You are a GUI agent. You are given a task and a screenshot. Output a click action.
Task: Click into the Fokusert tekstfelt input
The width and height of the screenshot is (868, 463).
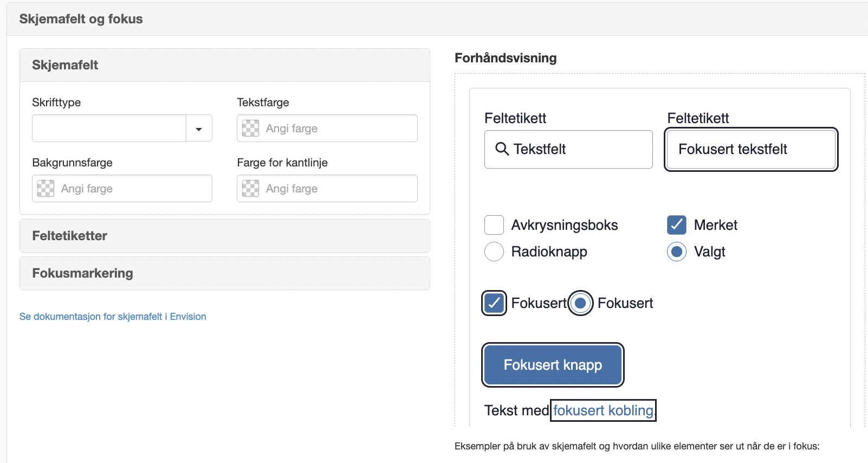[751, 149]
